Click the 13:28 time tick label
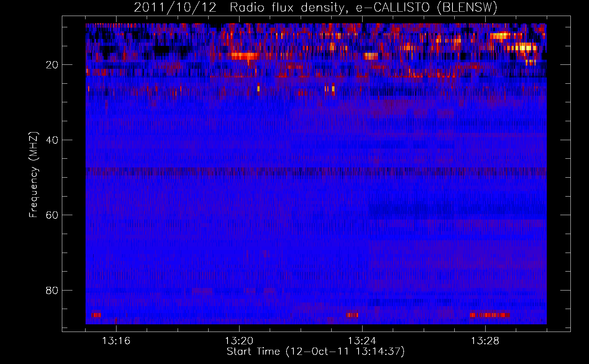This screenshot has height=364, width=589. tap(485, 341)
